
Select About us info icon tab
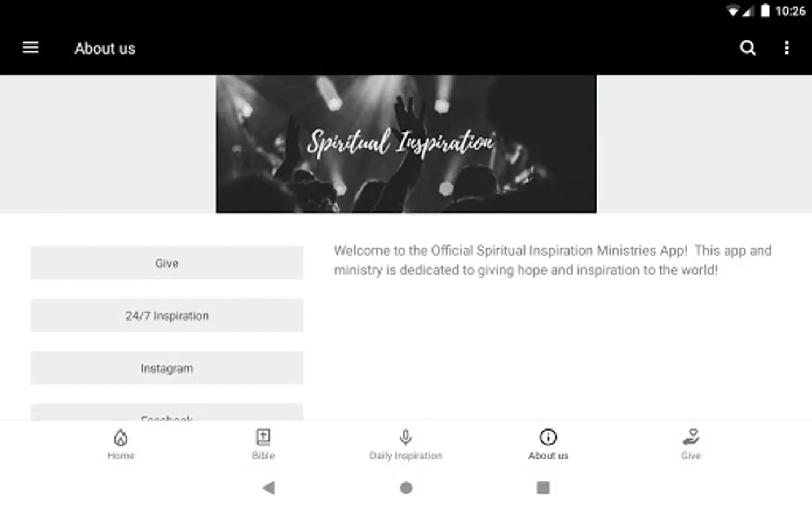(x=548, y=445)
